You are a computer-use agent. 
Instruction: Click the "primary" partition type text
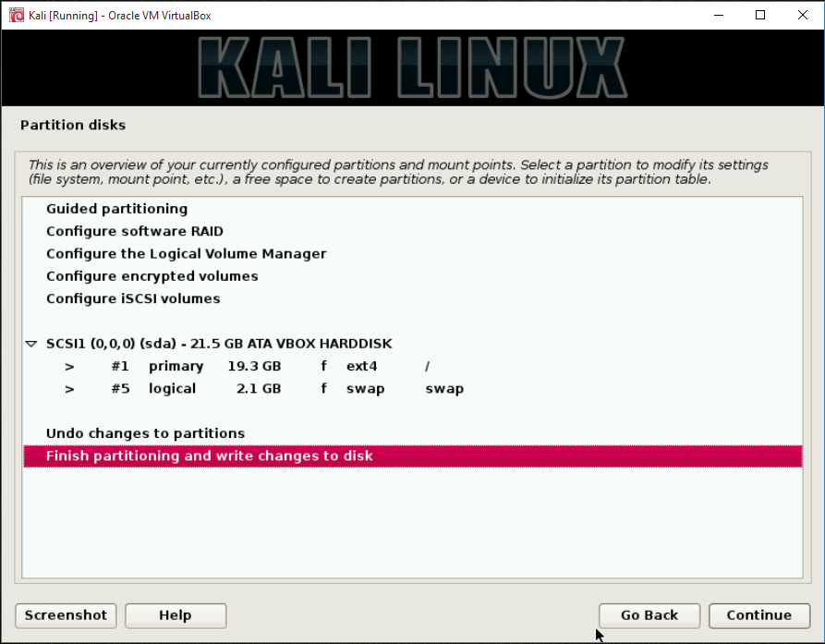[176, 367]
